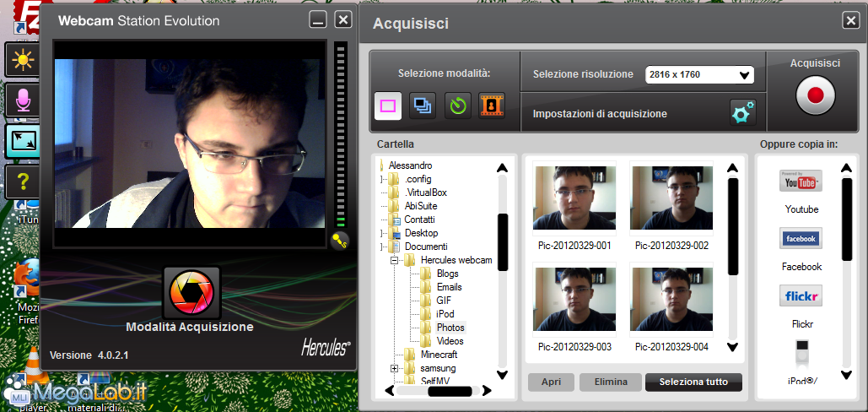Copy to Youtube using its icon
This screenshot has height=412, width=868.
coord(801,182)
